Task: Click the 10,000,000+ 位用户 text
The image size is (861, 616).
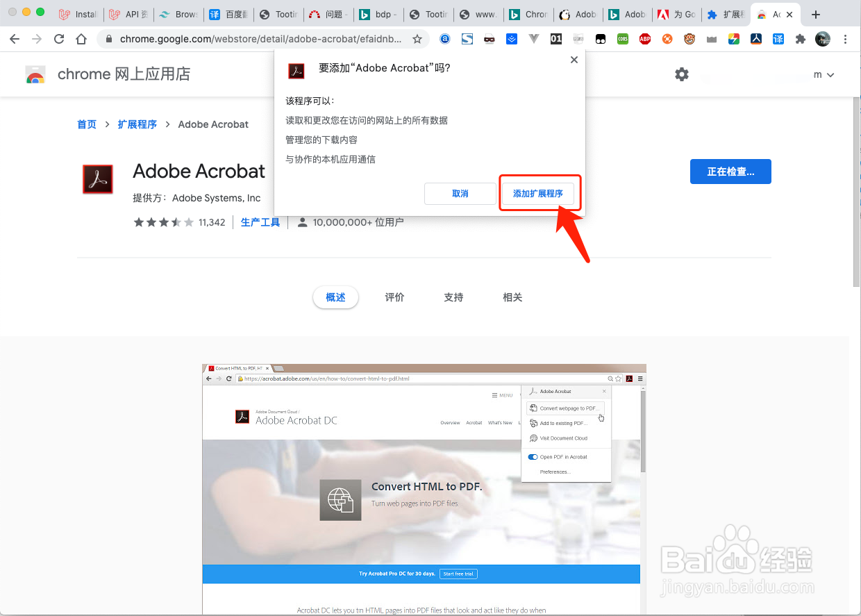Action: [x=358, y=222]
